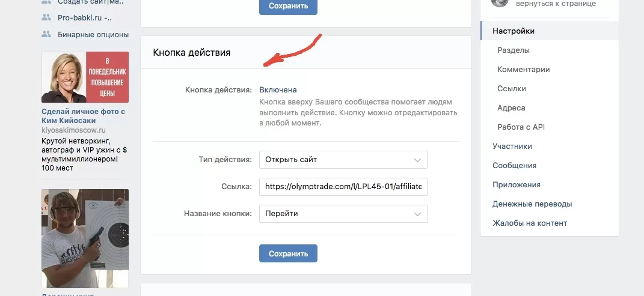Open the Денежные переводы section
Viewport: 644px width, 296px height.
tap(532, 204)
